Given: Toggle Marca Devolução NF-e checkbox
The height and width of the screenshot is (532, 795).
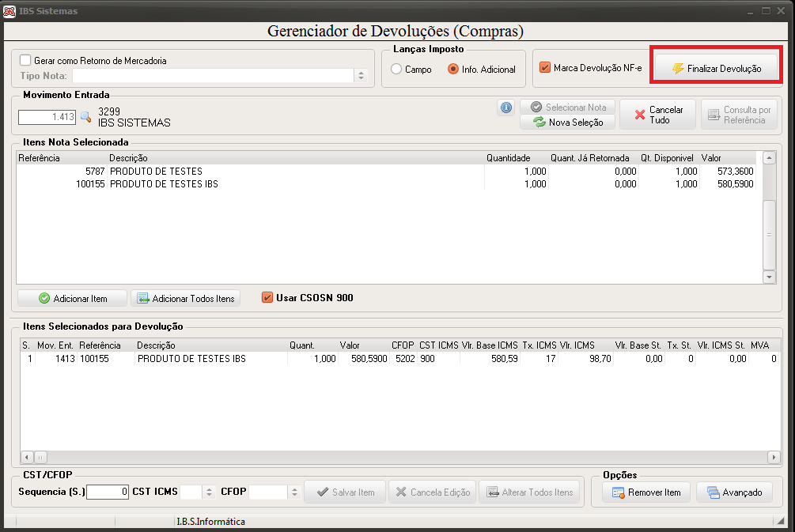Looking at the screenshot, I should (x=545, y=67).
